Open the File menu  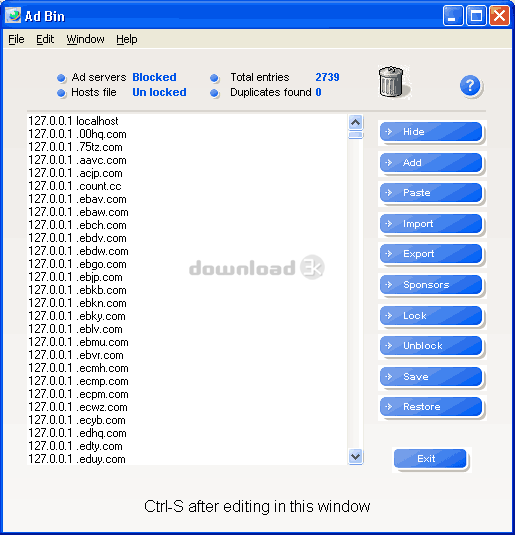click(x=16, y=39)
